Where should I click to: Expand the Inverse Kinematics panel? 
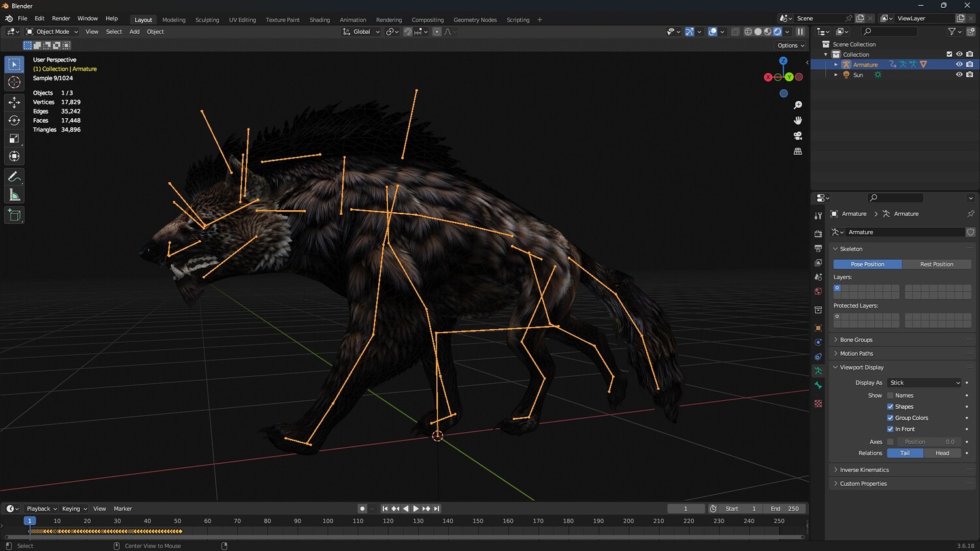(864, 470)
